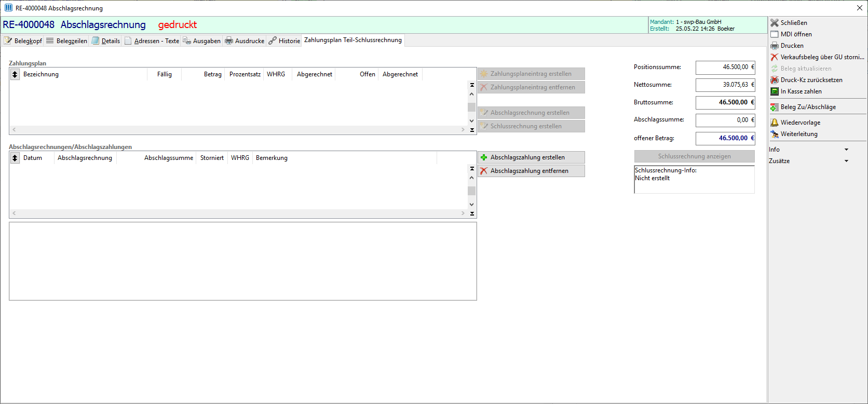The height and width of the screenshot is (404, 868).
Task: Click the Ausgaben tab icon
Action: click(187, 41)
